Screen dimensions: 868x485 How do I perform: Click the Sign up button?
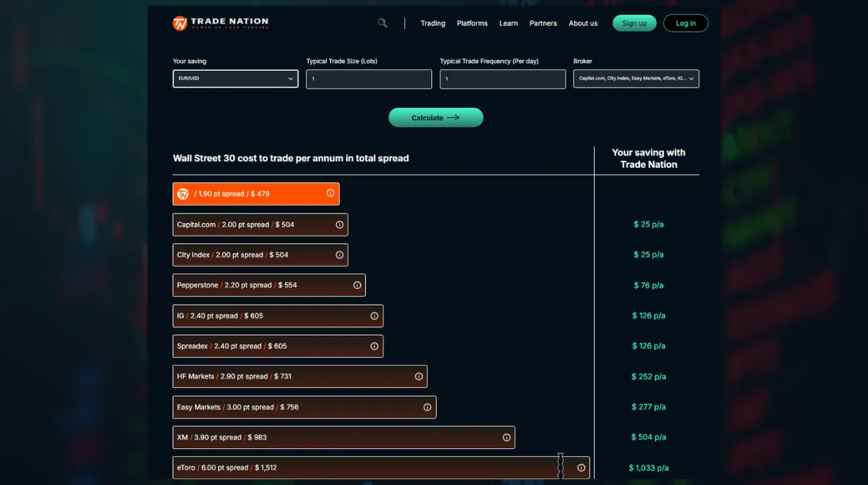634,23
